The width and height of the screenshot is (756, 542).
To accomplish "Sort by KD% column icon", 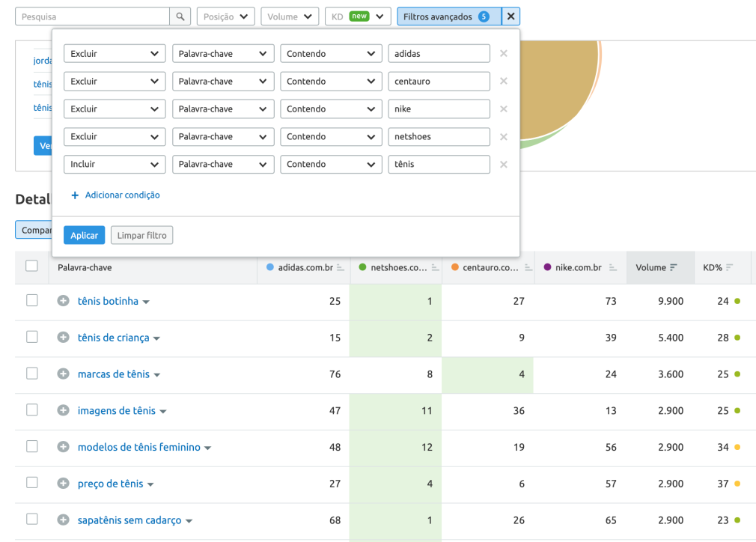I will (730, 267).
